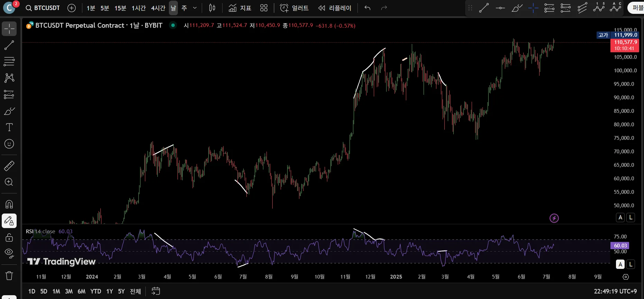This screenshot has width=644, height=299.
Task: Click the trash delete drawings icon
Action: coord(9,275)
